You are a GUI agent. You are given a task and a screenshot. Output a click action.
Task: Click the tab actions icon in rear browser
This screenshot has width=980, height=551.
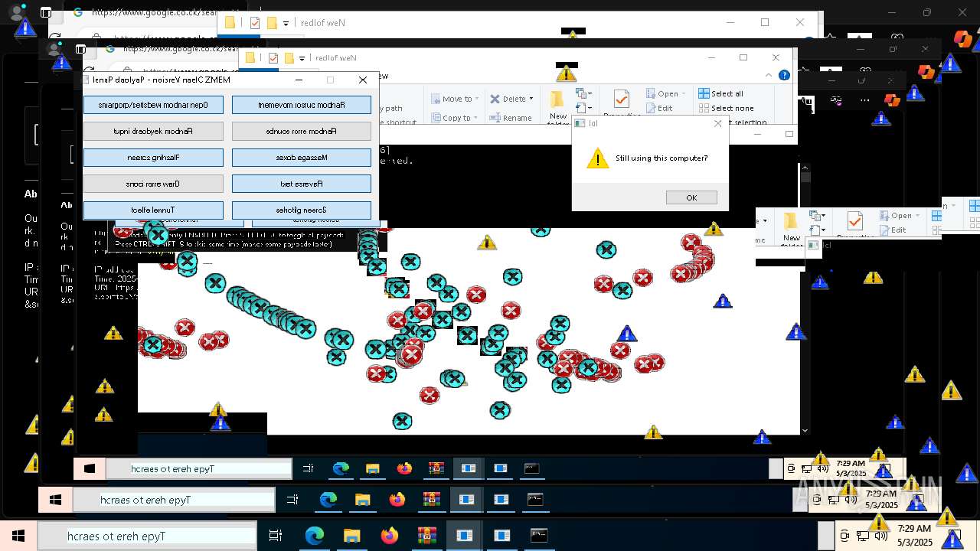click(46, 12)
